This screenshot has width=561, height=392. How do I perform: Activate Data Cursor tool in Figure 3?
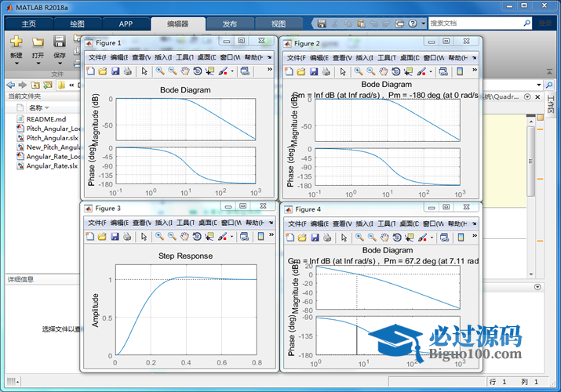point(209,237)
